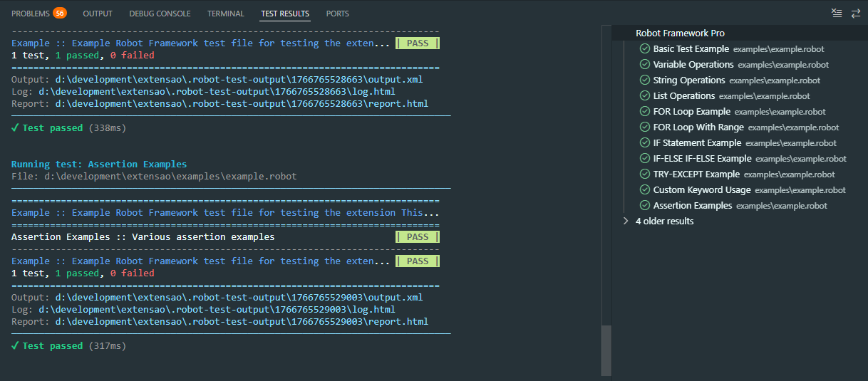Select FOR Loop Example result name
This screenshot has width=868, height=381.
[x=692, y=112]
